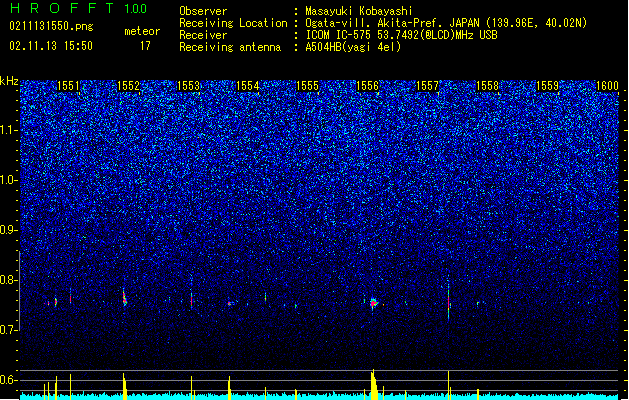Viewport: 629px width, 400px height.
Task: Click the HROFFT 1.0.0 title text
Action: pos(79,8)
